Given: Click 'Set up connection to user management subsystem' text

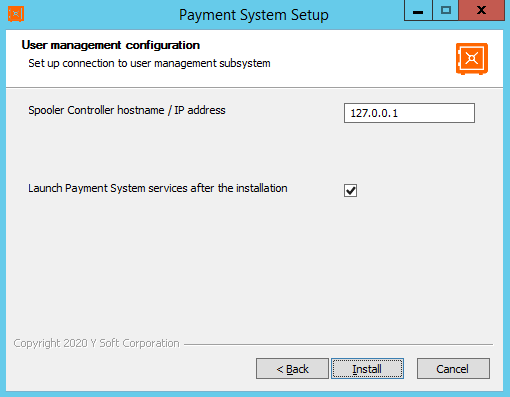Looking at the screenshot, I should pyautogui.click(x=149, y=63).
